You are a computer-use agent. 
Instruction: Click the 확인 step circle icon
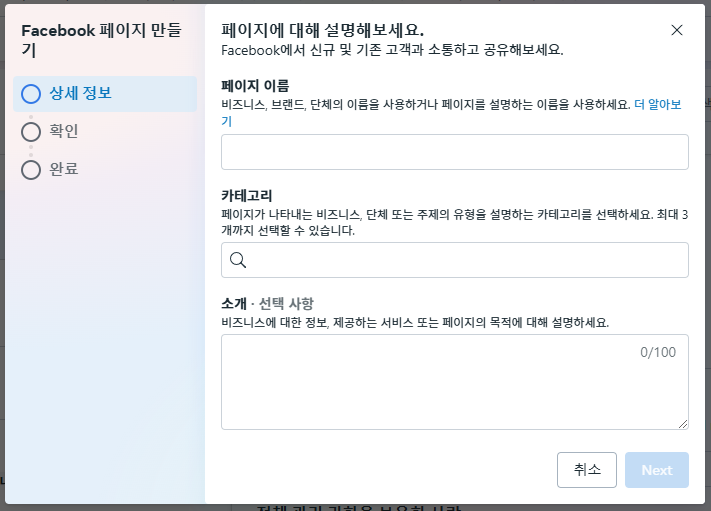(31, 132)
